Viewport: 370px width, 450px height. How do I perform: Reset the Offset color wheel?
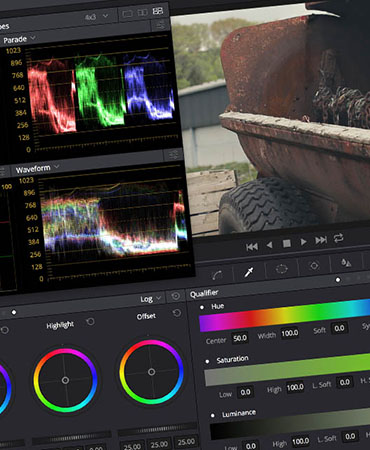177,313
